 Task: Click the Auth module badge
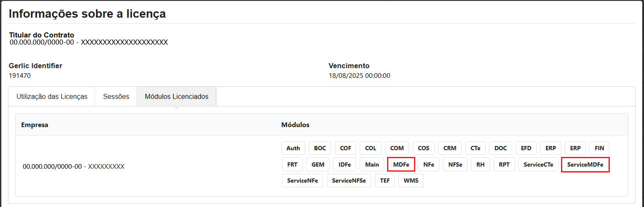[293, 148]
